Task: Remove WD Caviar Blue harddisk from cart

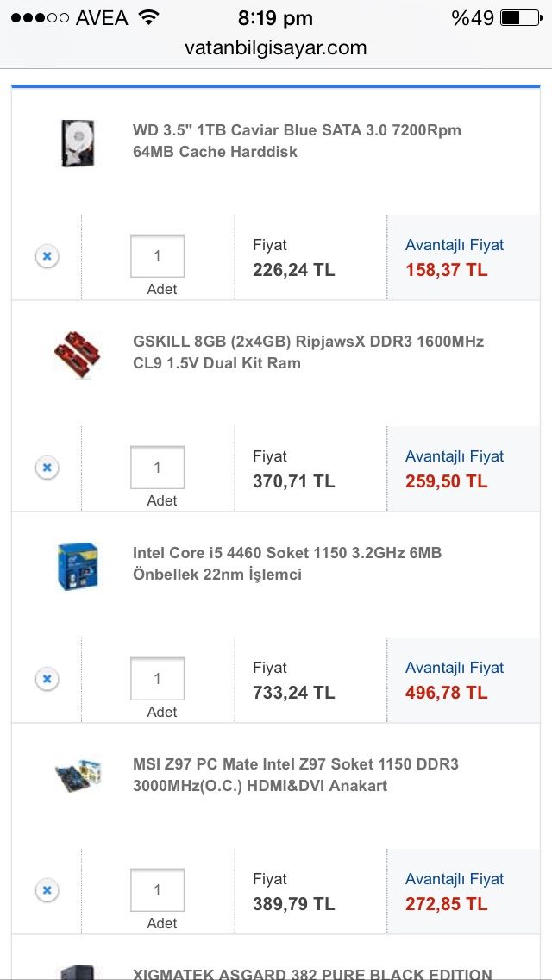Action: click(47, 256)
